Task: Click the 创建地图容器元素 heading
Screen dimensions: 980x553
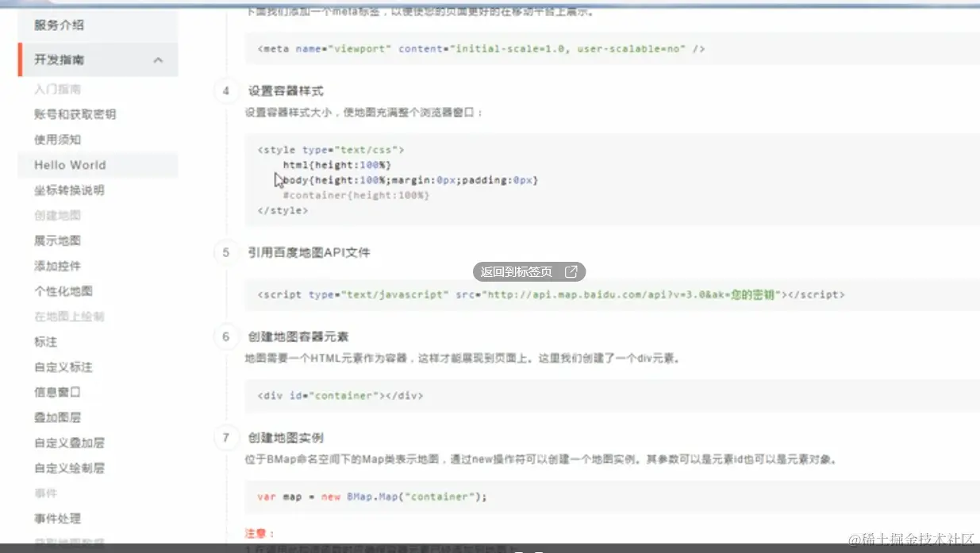Action: (297, 336)
